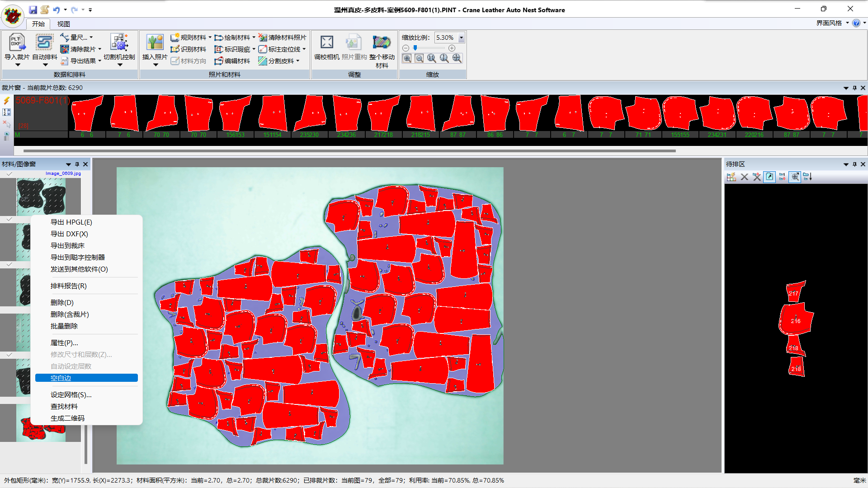Viewport: 868px width, 488px height.
Task: Expand the 切割机控制 dropdown arrow
Action: pos(120,65)
